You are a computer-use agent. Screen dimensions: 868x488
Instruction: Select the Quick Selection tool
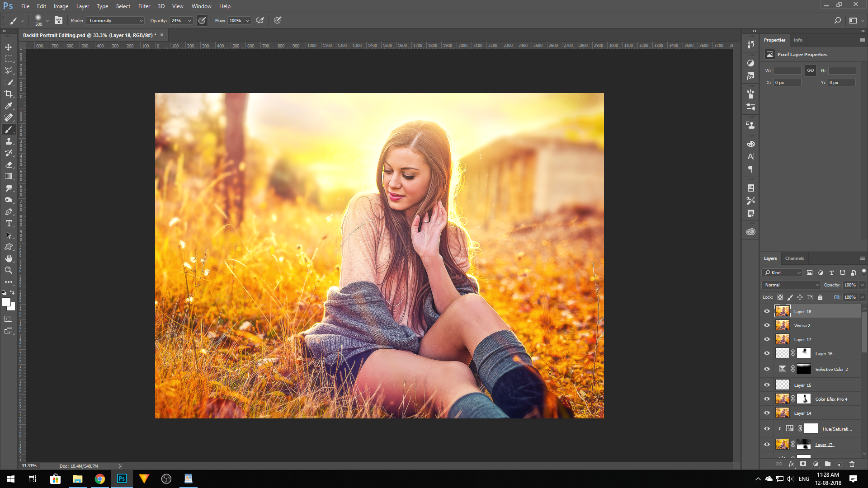tap(9, 82)
